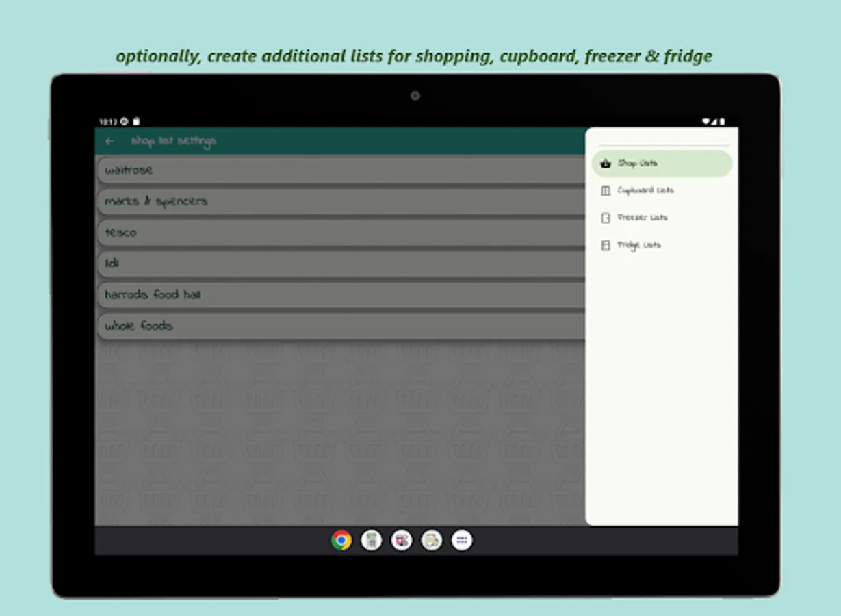This screenshot has width=841, height=616.
Task: Click the clock in the status bar
Action: tap(108, 122)
